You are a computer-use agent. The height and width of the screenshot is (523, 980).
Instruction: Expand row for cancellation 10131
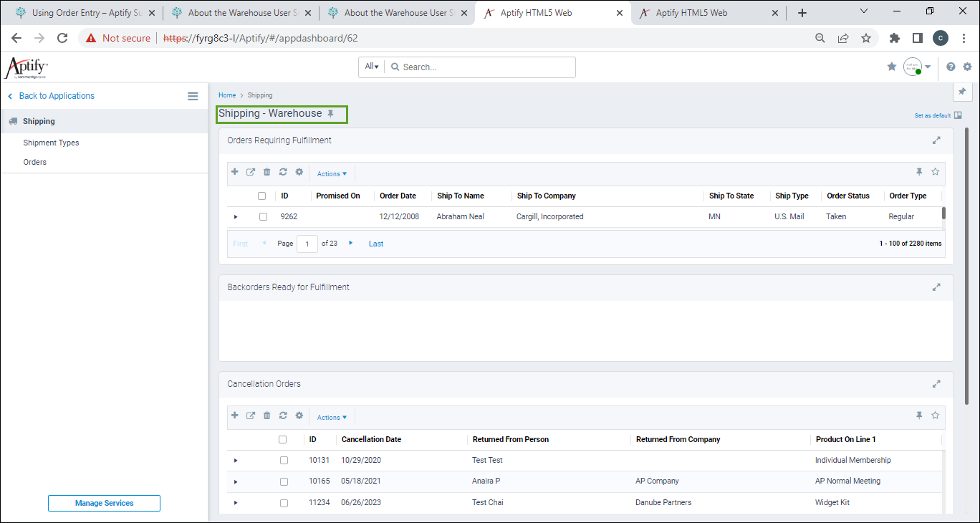point(236,461)
